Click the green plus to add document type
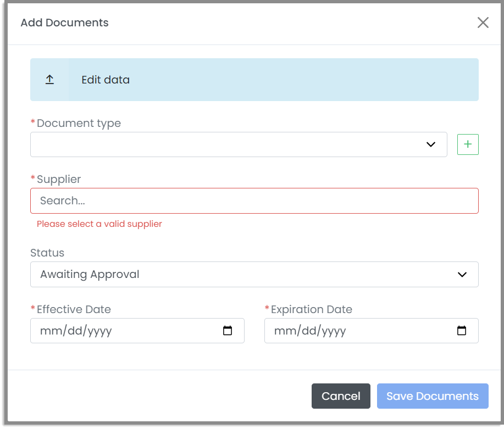 (x=468, y=144)
